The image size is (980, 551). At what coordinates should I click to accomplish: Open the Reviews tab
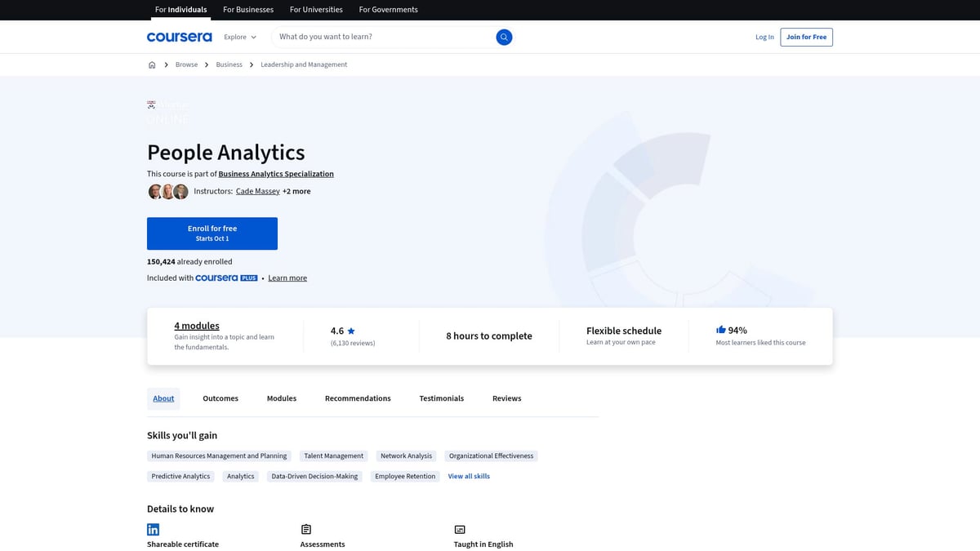pos(506,398)
